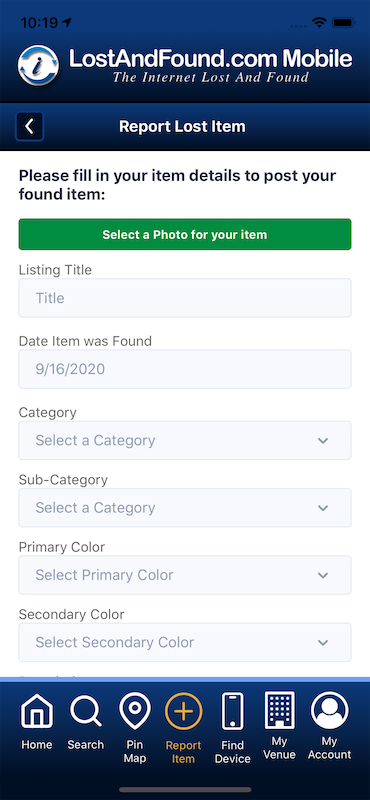370x800 pixels.
Task: Click the Select a Photo button
Action: point(185,234)
